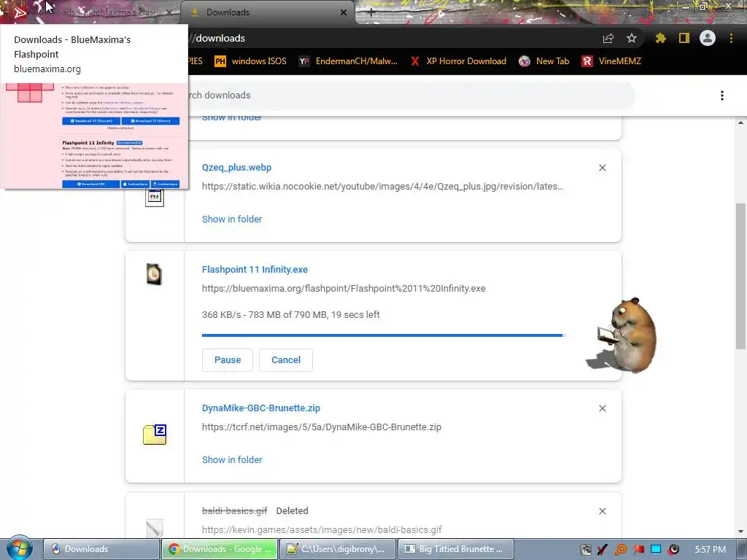Open a new browser tab with plus

point(371,12)
